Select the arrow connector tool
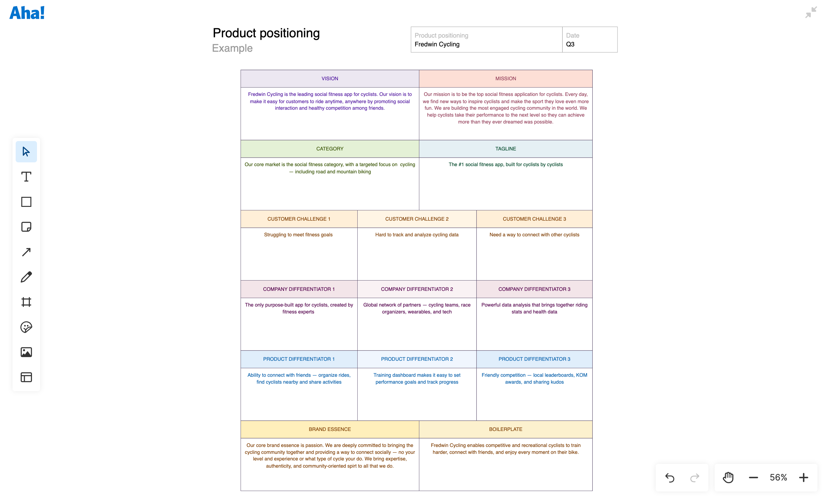The image size is (830, 504). [26, 252]
